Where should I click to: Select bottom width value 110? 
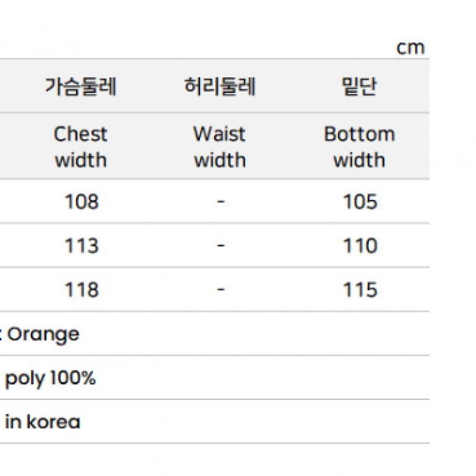360,246
